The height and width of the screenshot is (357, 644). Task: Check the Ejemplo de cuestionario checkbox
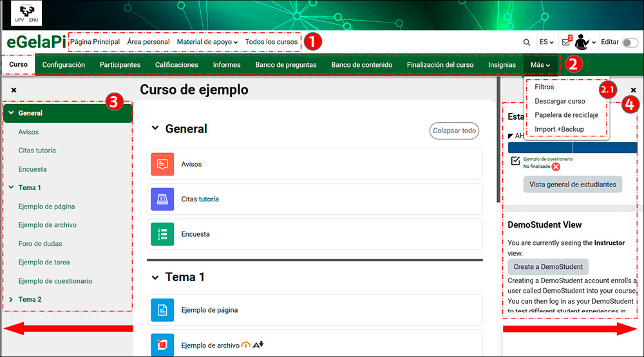pos(515,161)
